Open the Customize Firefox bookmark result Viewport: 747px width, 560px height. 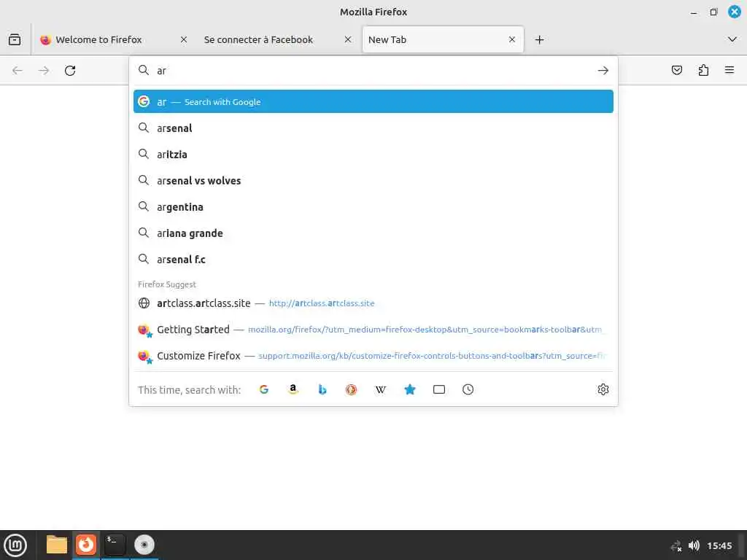pos(373,356)
